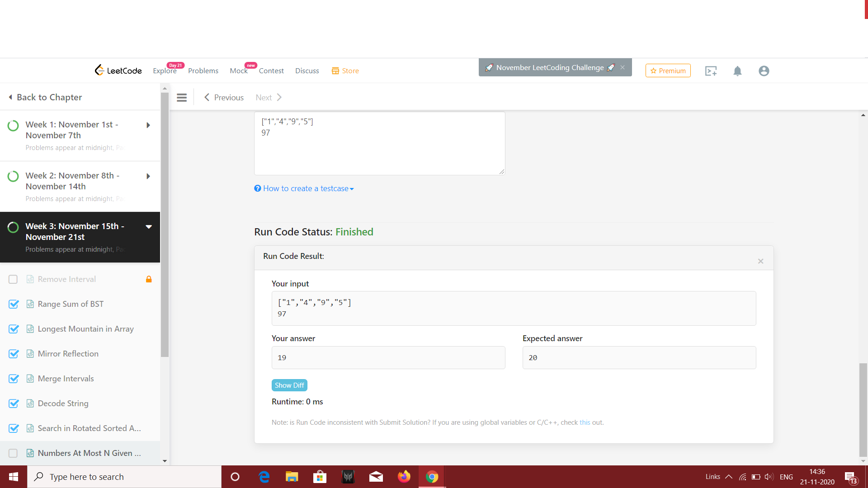
Task: Close the Run Code Result panel
Action: (x=760, y=261)
